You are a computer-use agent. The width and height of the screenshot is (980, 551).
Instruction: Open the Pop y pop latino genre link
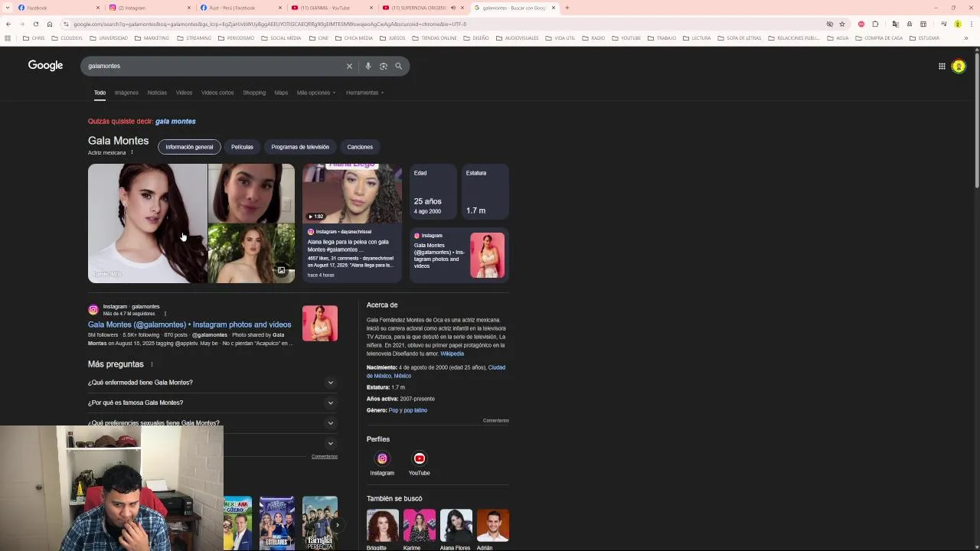pos(407,410)
